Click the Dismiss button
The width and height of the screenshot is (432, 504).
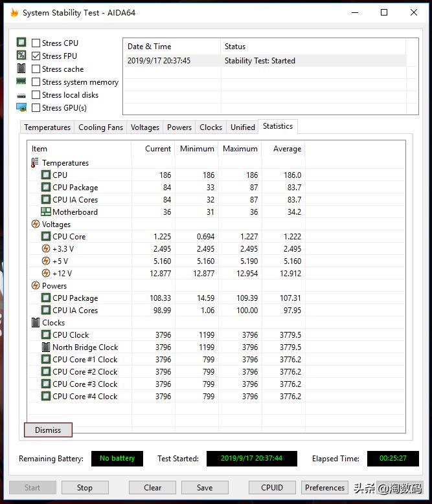coord(48,430)
